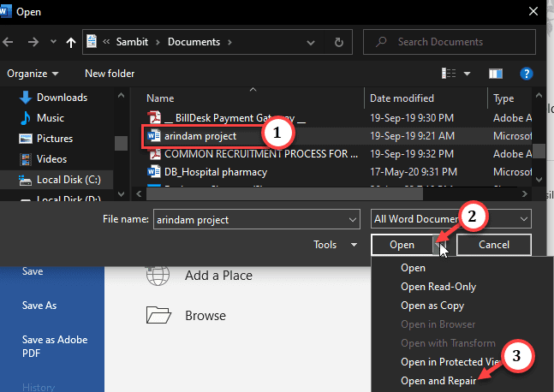This screenshot has height=392, width=554.
Task: Select the DB_Hospital pharmacy document
Action: pos(215,172)
